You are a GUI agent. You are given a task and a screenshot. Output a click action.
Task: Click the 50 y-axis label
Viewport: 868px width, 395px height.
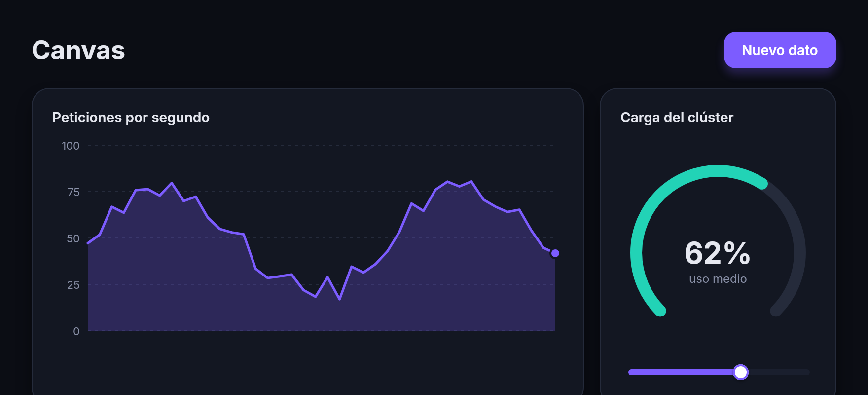[x=73, y=238]
